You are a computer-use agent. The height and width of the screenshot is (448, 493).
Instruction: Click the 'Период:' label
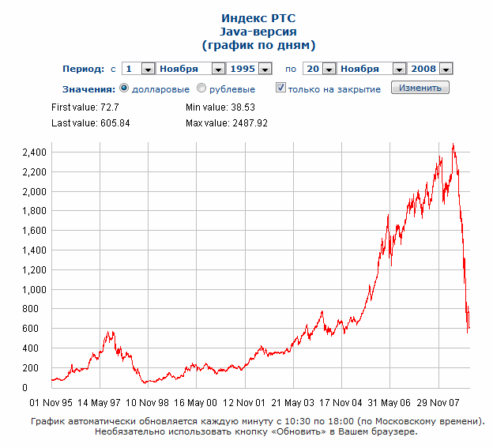coord(83,69)
